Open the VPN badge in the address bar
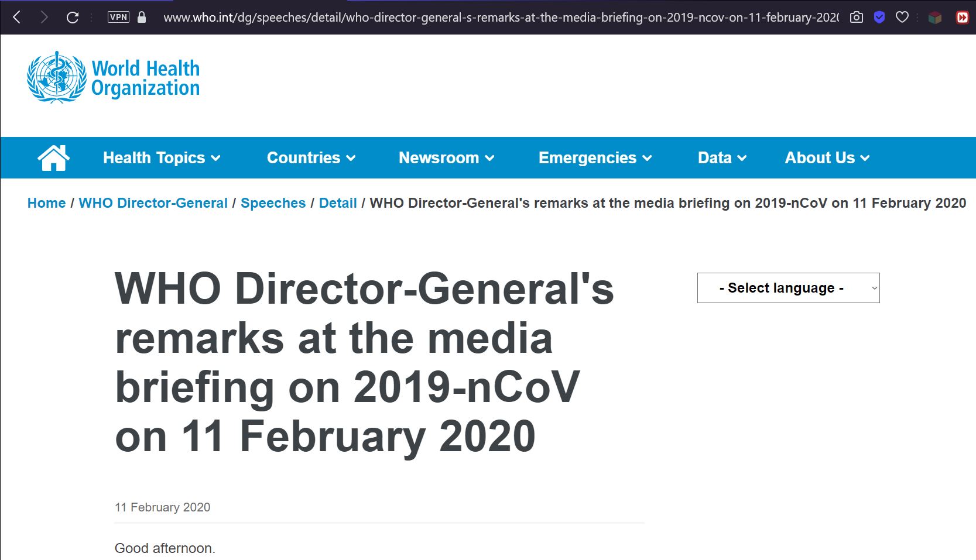Screen dimensions: 976x560 tap(118, 17)
